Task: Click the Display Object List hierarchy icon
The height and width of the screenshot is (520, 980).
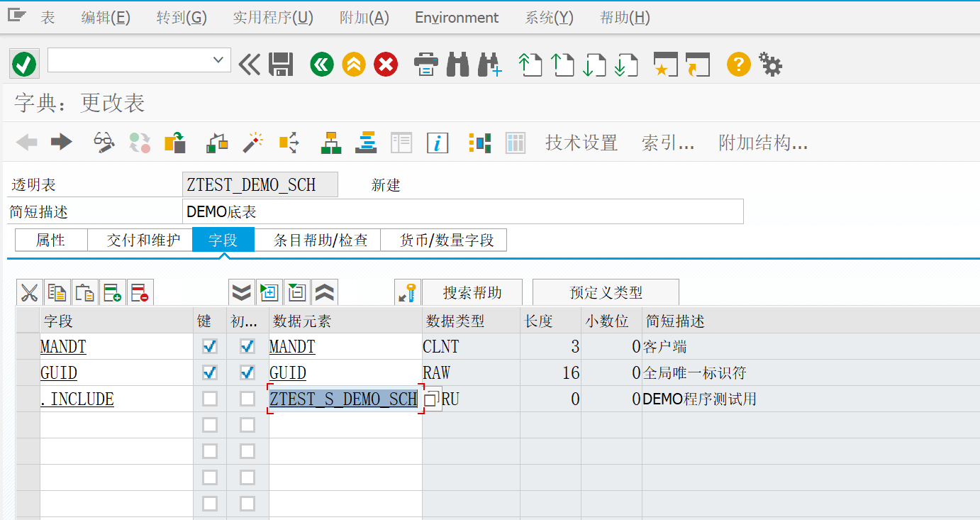Action: tap(331, 143)
